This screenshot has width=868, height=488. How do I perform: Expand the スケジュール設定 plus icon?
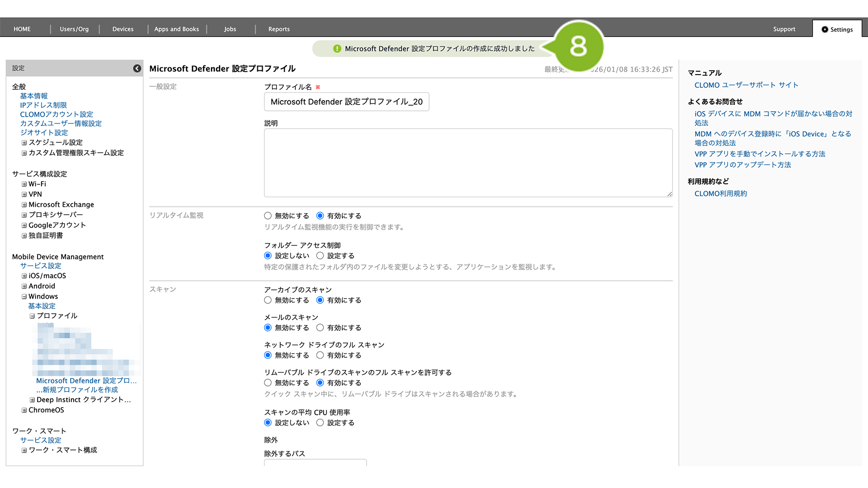coord(24,143)
